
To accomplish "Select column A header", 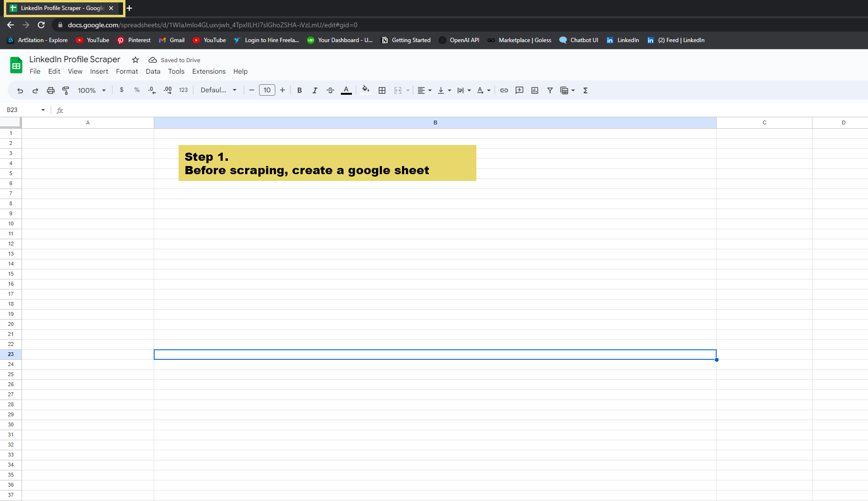I will [88, 122].
